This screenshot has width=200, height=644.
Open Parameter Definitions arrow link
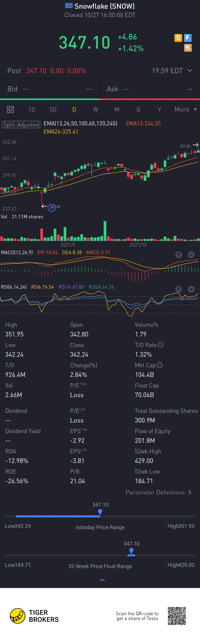pos(159,492)
